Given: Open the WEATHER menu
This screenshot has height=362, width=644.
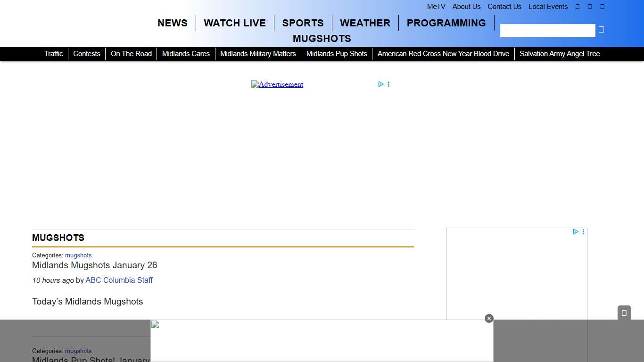Looking at the screenshot, I should [x=365, y=23].
